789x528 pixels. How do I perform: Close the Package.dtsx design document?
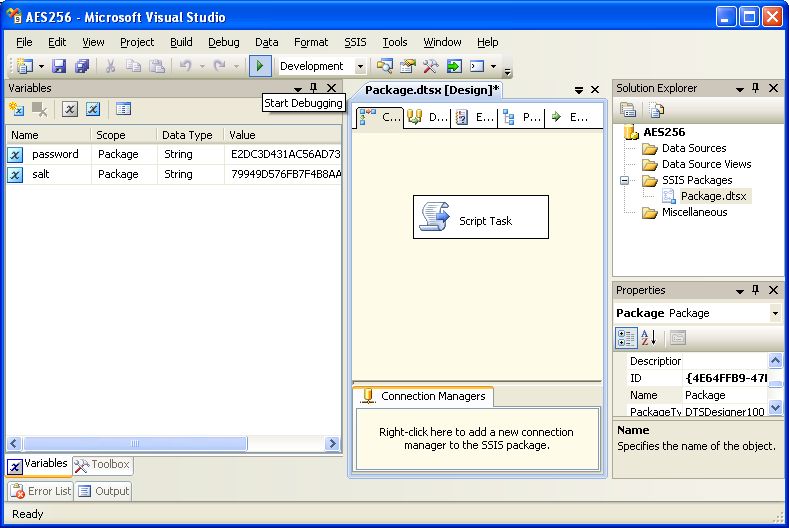(x=595, y=90)
